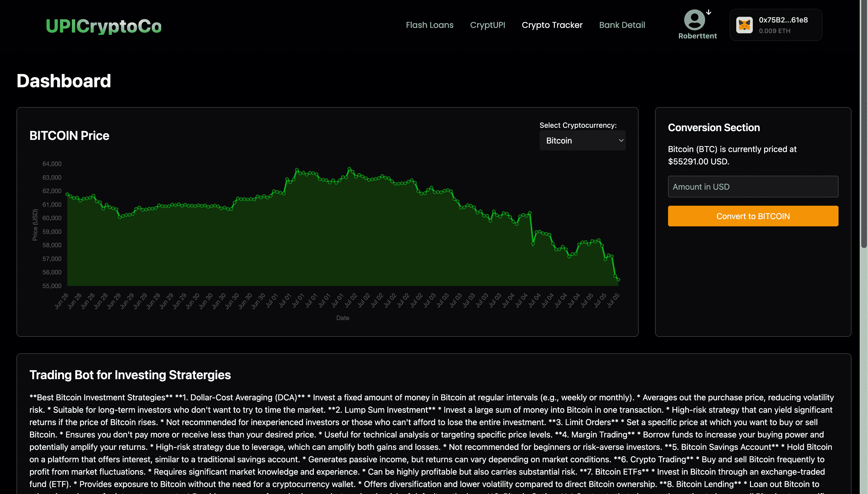
Task: Click the Trading Bot for Investing Strategies heading
Action: click(130, 375)
